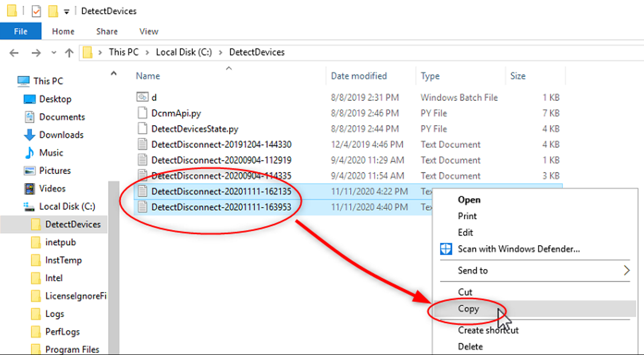Open the File ribbon tab

pyautogui.click(x=21, y=31)
